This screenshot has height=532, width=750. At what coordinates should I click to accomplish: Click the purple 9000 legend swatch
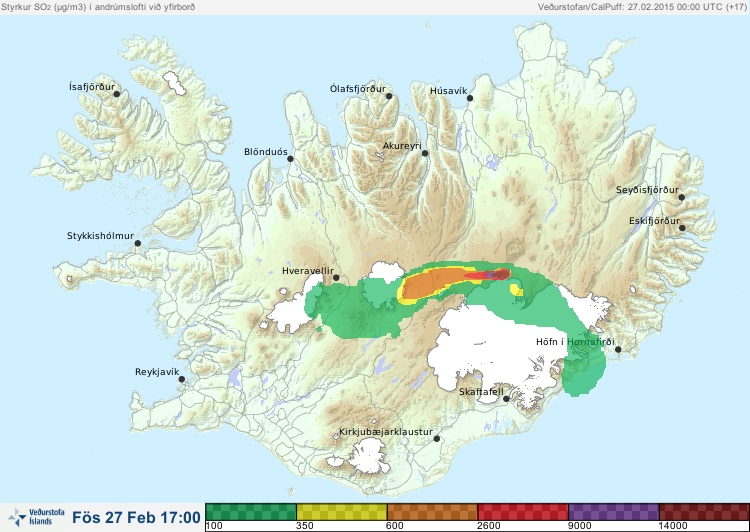614,512
